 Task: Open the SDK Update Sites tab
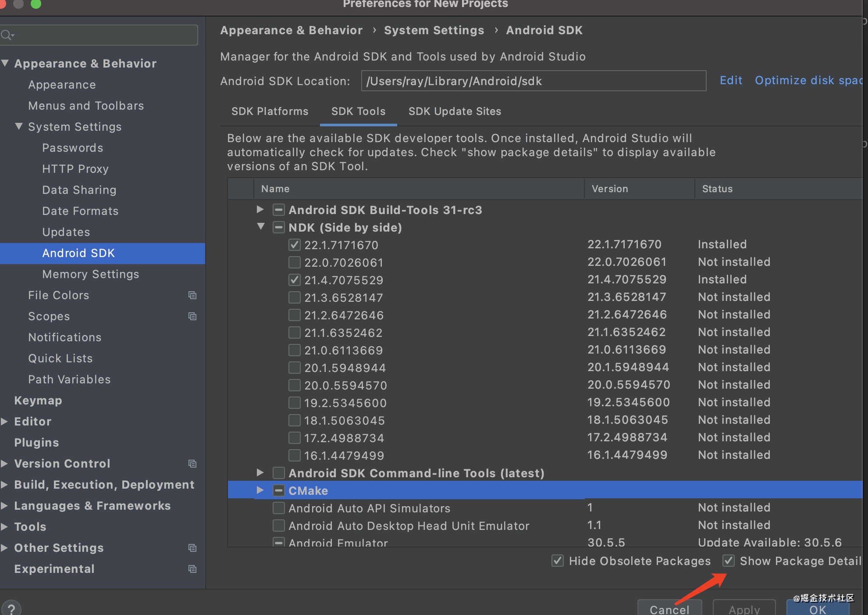455,111
